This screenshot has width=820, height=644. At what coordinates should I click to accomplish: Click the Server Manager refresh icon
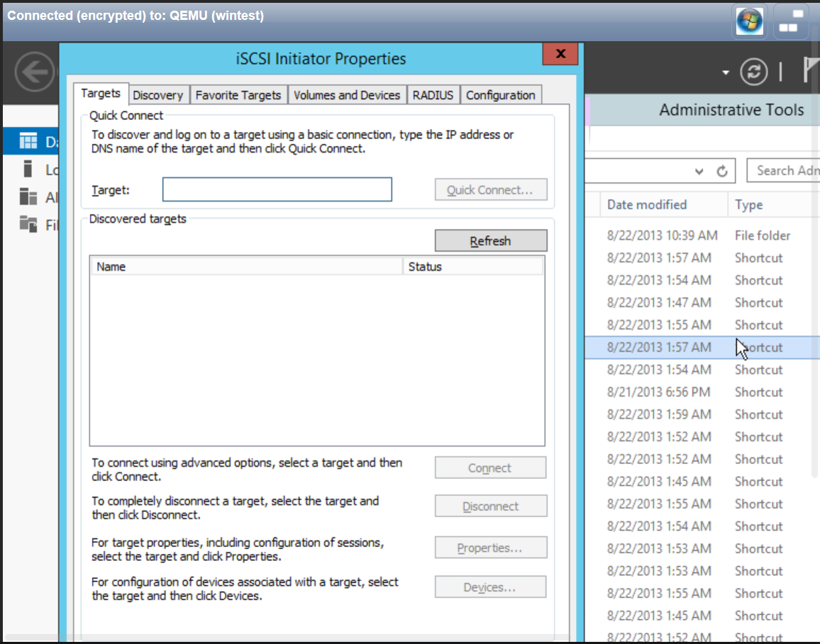point(753,72)
